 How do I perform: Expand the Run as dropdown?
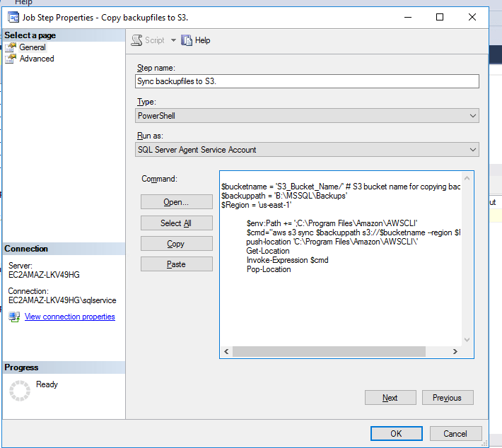point(472,150)
